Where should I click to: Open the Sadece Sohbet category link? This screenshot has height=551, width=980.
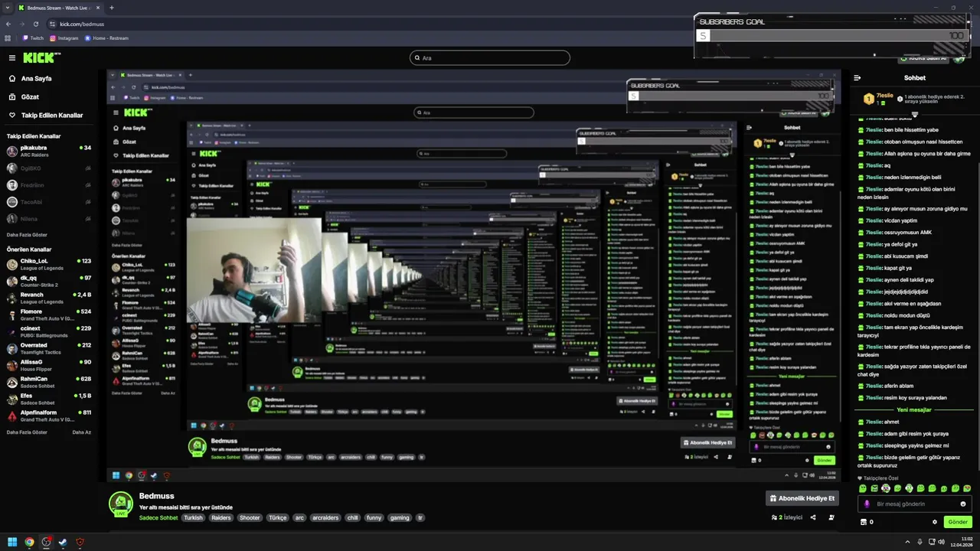click(x=158, y=517)
